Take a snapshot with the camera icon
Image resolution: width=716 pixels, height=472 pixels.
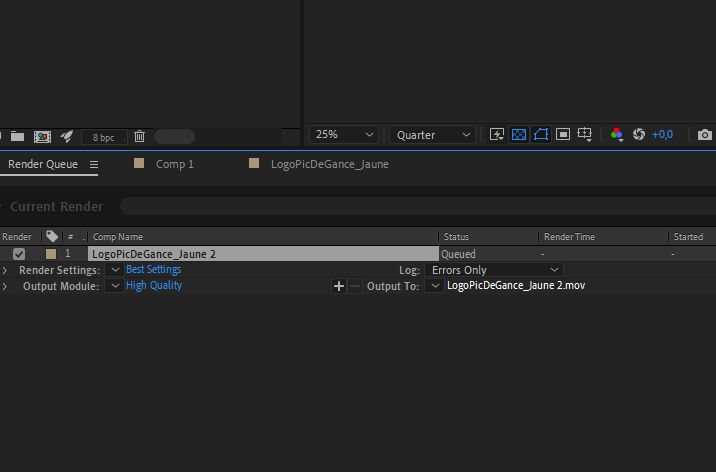click(x=705, y=134)
